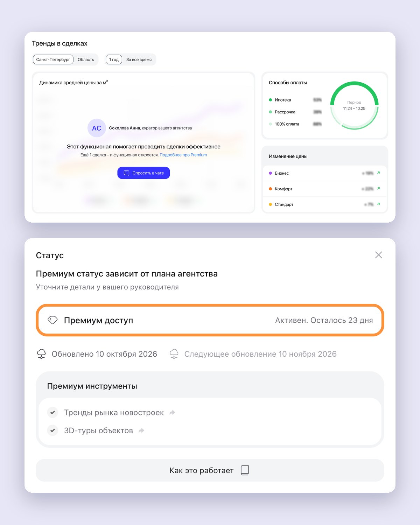Click the Изменение цены card title
Viewport: 420px width, 525px height.
click(x=288, y=156)
